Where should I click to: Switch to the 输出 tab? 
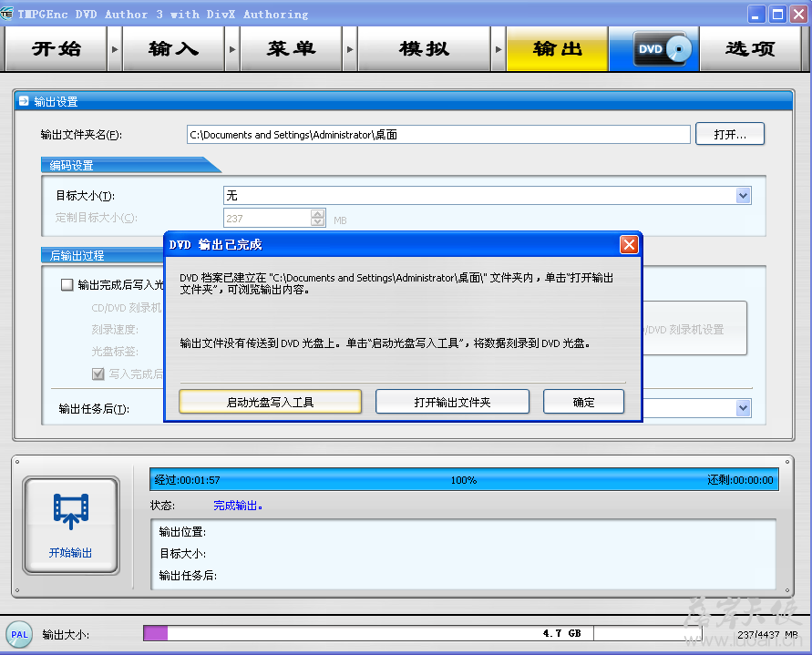point(557,49)
